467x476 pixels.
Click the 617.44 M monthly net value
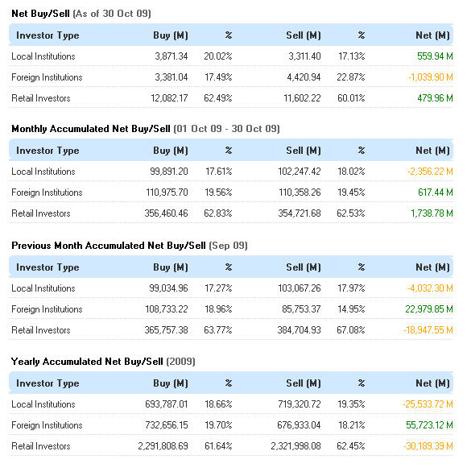tap(435, 192)
